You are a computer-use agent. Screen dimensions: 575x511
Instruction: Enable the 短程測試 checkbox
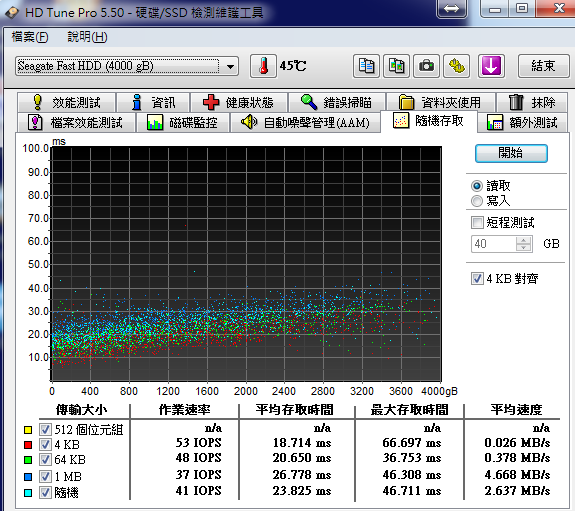[477, 222]
